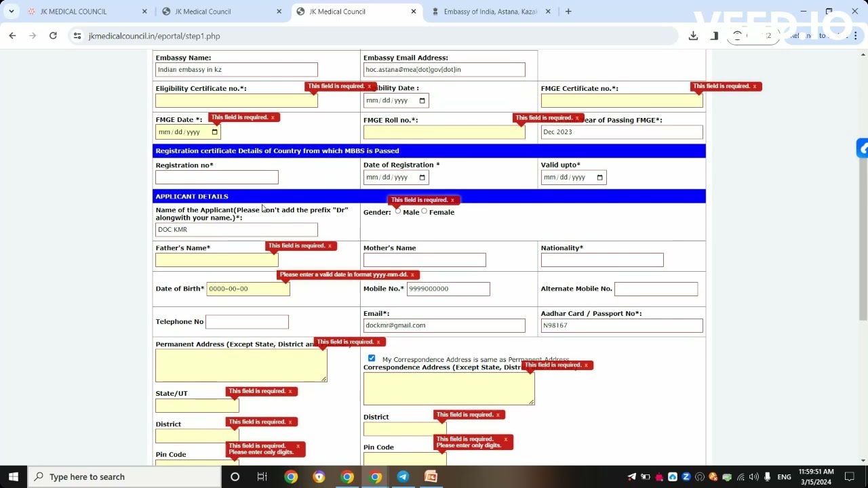View site information beside the address bar

[x=77, y=36]
